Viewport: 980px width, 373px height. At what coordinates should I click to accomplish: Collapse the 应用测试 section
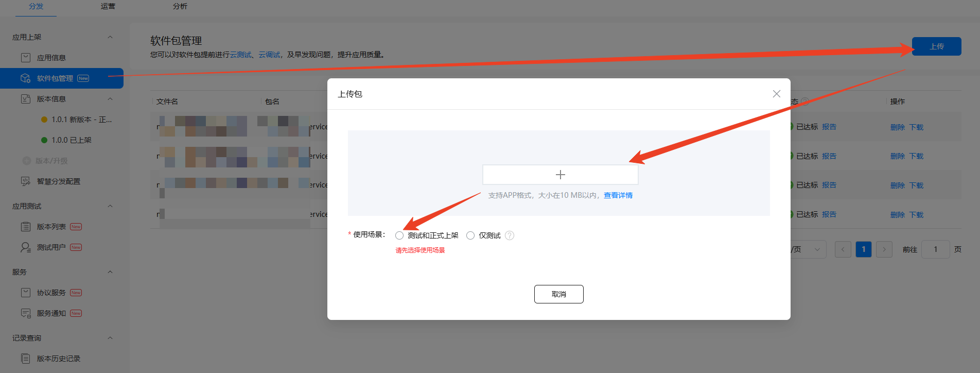pyautogui.click(x=110, y=206)
